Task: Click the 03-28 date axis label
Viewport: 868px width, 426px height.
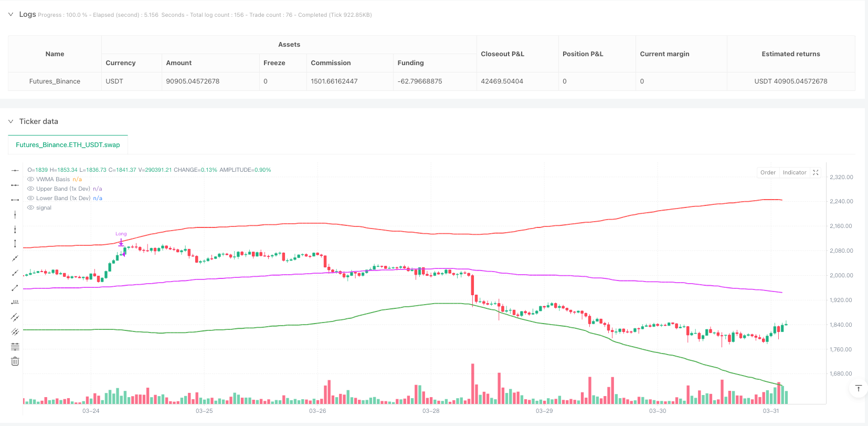Action: click(431, 411)
